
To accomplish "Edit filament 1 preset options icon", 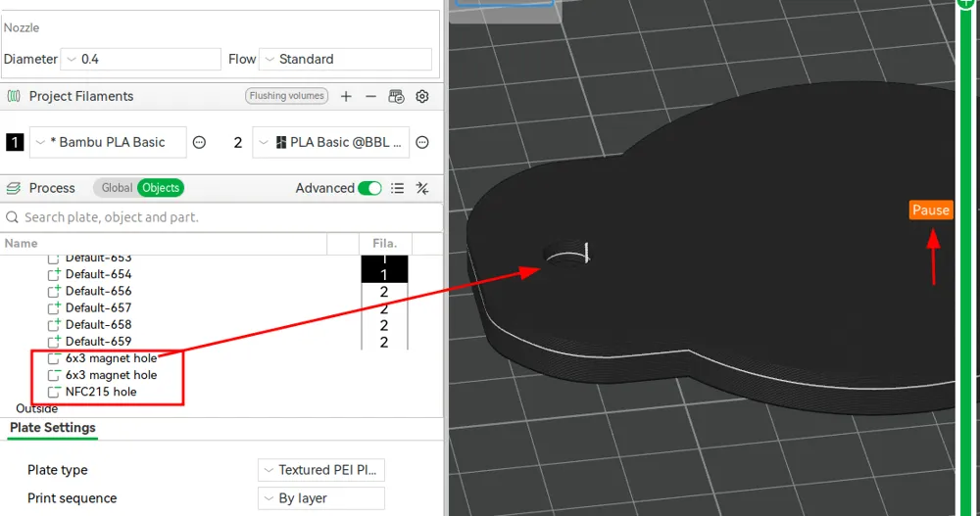I will tap(199, 142).
